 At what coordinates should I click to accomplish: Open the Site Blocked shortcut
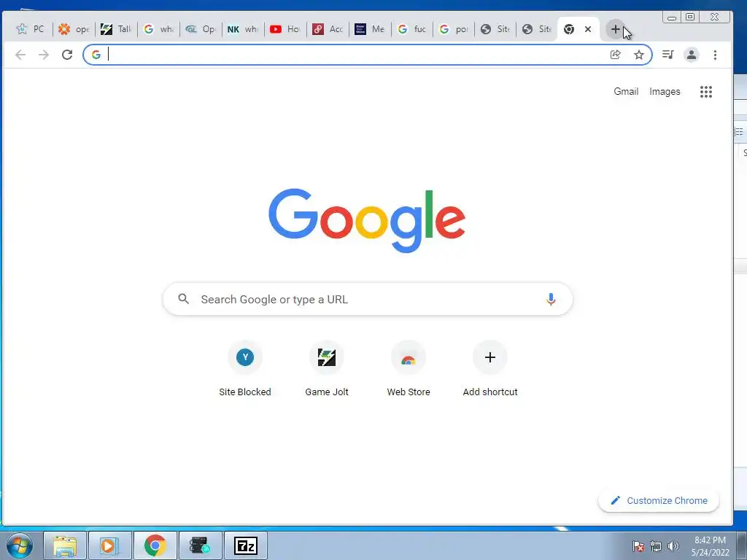click(245, 369)
